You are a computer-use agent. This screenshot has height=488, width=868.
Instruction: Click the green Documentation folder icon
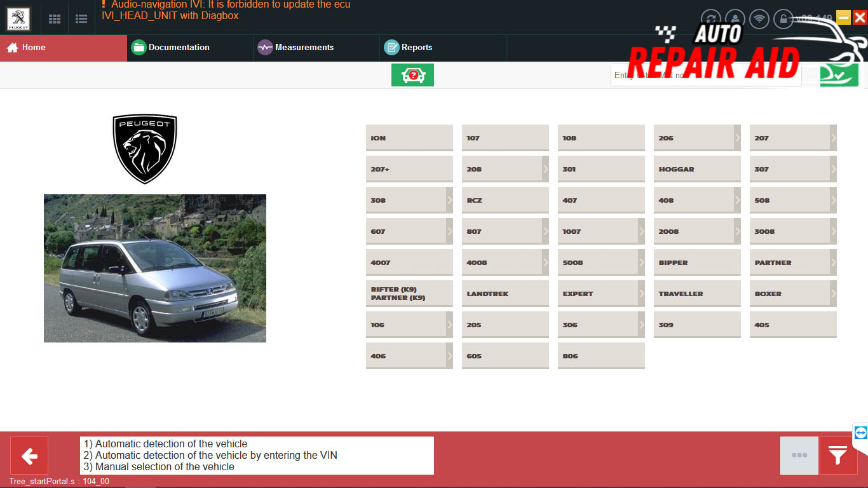coord(139,48)
